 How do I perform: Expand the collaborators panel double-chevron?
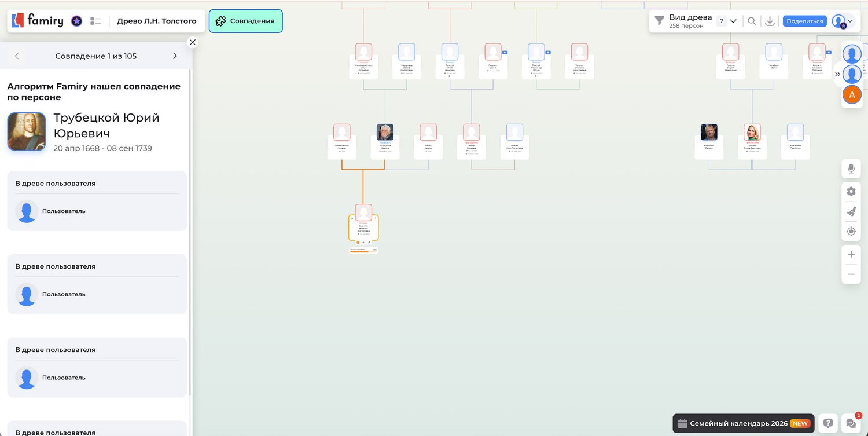837,74
